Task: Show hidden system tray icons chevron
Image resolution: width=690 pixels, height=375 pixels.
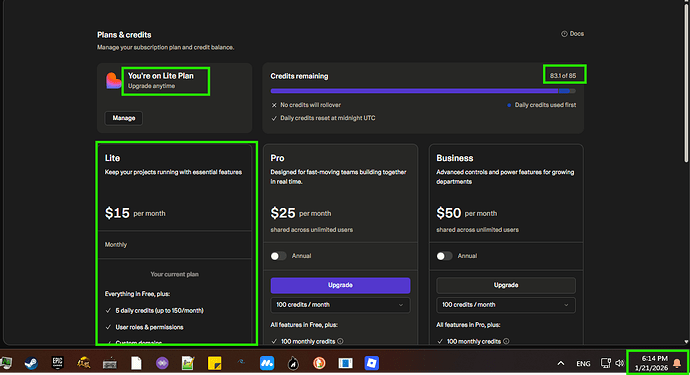Action: [561, 363]
